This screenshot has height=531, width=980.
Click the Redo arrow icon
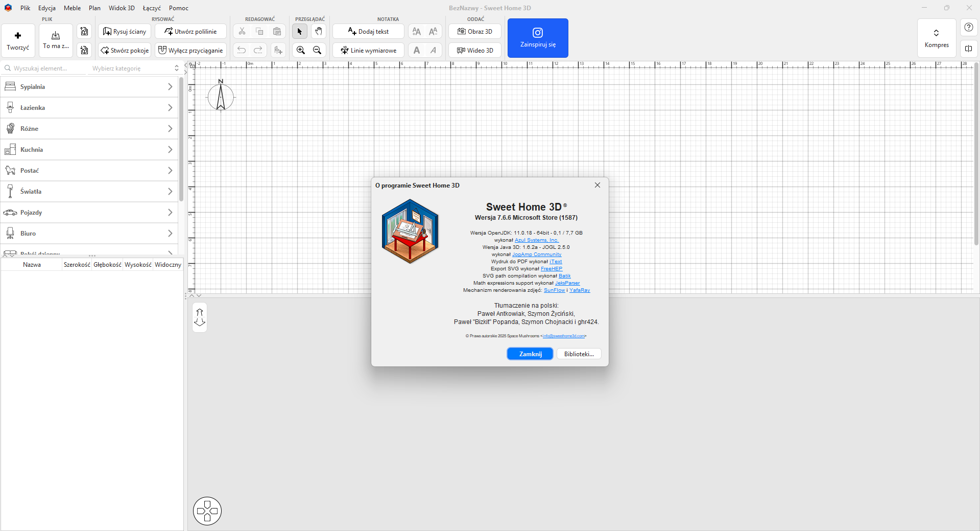point(258,50)
